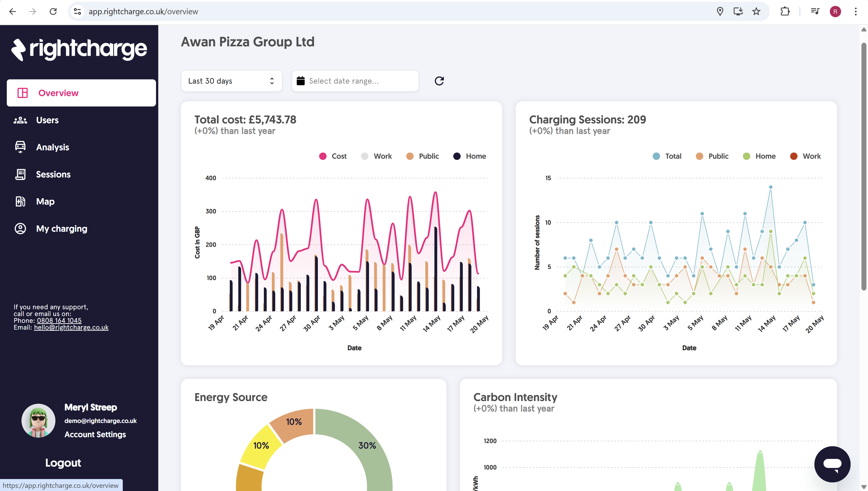This screenshot has width=868, height=491.
Task: Click the Carbon Intensity card title
Action: [515, 397]
